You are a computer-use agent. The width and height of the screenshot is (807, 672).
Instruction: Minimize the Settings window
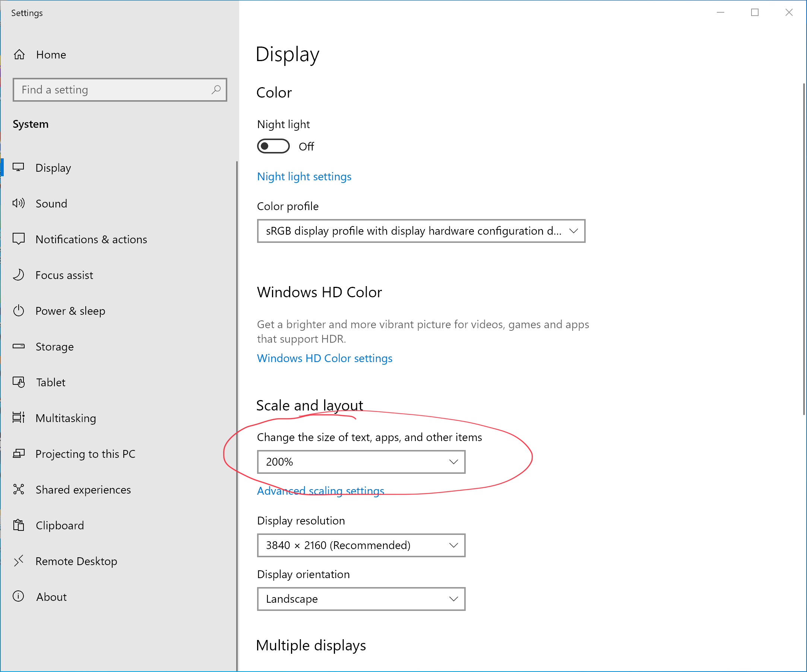pos(721,12)
